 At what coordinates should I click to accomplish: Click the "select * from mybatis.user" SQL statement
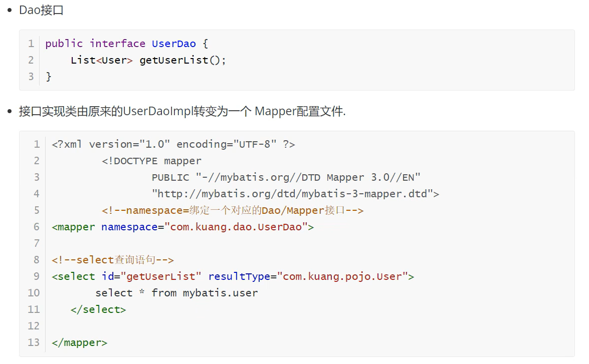[176, 293]
